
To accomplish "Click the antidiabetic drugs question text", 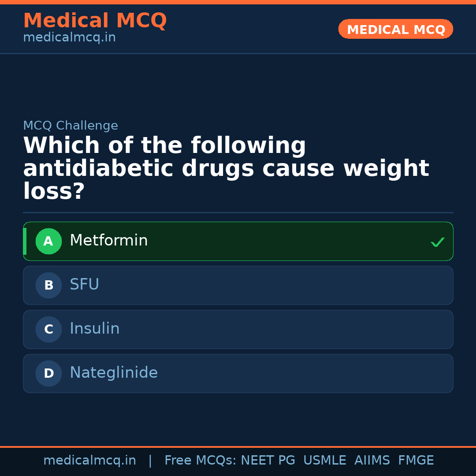I will [x=226, y=169].
